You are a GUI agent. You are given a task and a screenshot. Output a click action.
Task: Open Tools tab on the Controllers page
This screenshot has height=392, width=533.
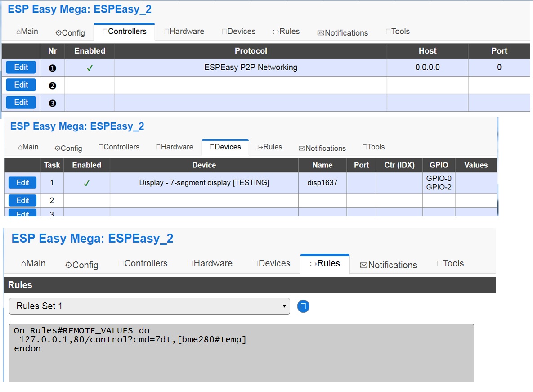click(x=398, y=32)
